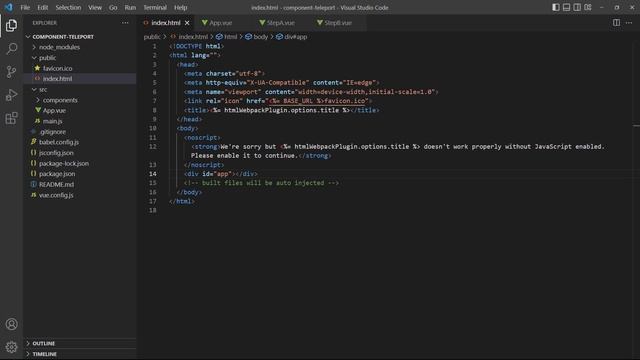This screenshot has width=640, height=360.
Task: Click the built files comment line
Action: pos(261,183)
